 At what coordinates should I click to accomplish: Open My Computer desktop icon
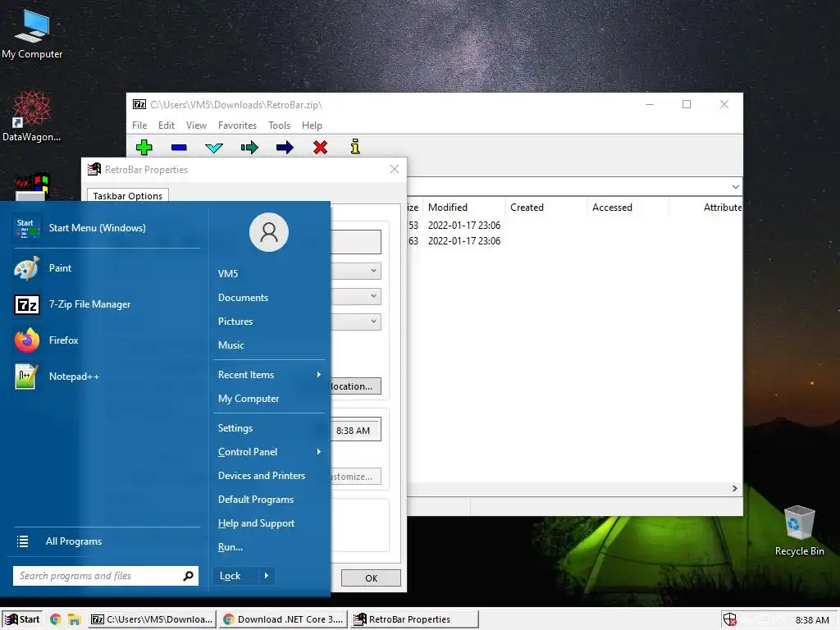click(x=32, y=34)
